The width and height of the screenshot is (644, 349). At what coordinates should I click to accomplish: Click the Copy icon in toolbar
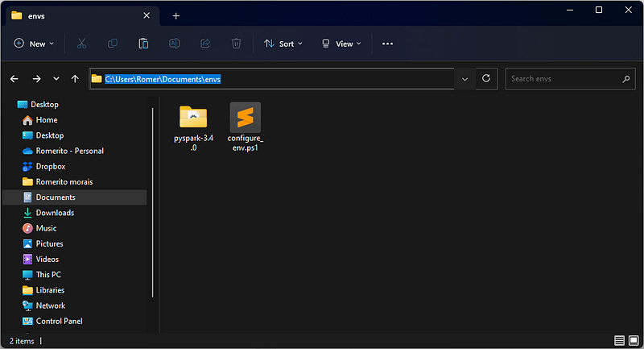point(113,44)
